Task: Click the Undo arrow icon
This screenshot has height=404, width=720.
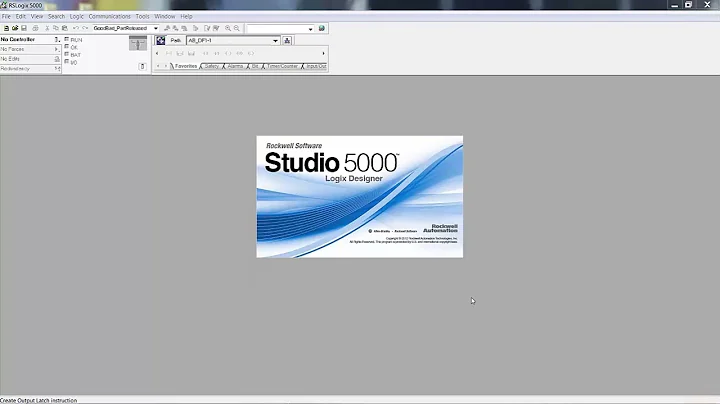Action: pyautogui.click(x=76, y=28)
